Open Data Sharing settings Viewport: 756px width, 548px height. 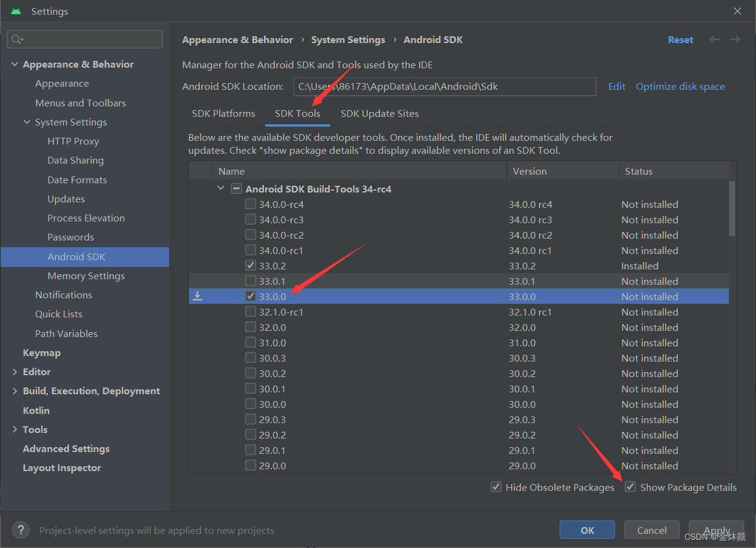76,160
